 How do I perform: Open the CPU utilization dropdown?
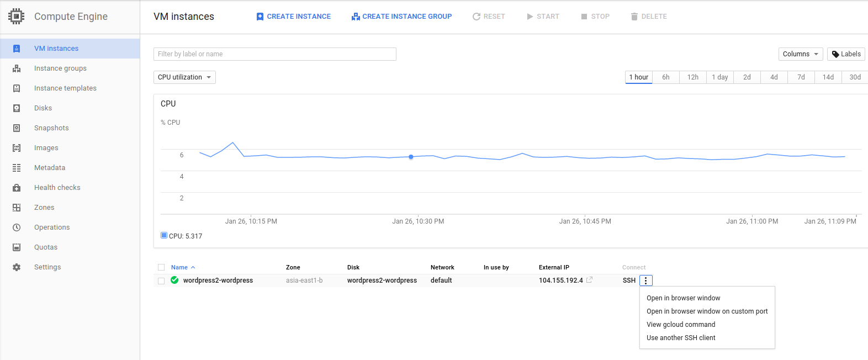[x=184, y=77]
